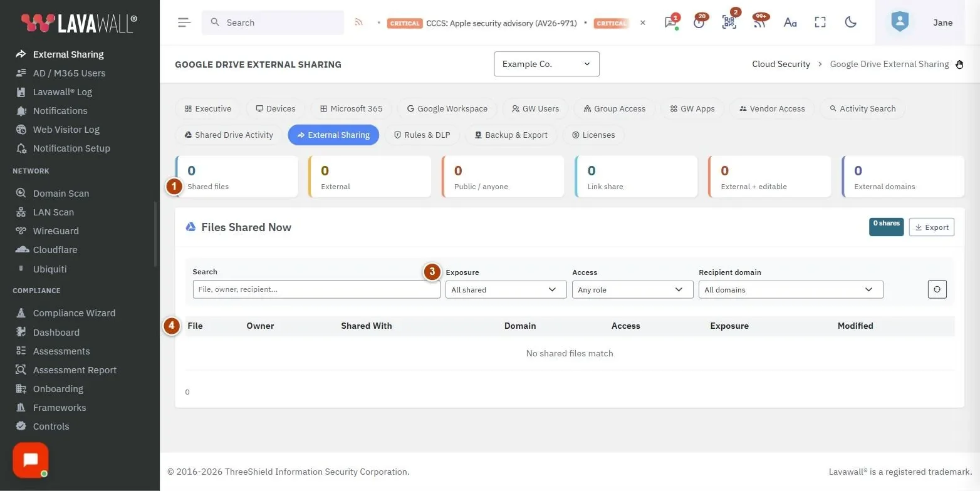Switch to the Devices tab

pyautogui.click(x=275, y=108)
